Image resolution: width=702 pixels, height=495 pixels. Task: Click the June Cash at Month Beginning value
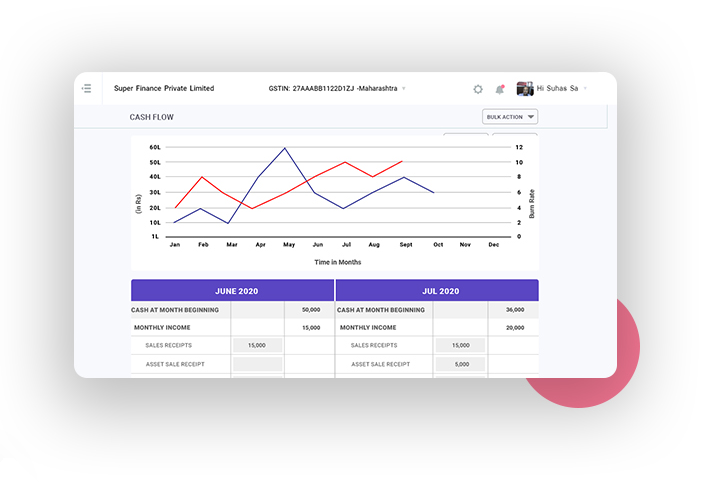tap(310, 310)
